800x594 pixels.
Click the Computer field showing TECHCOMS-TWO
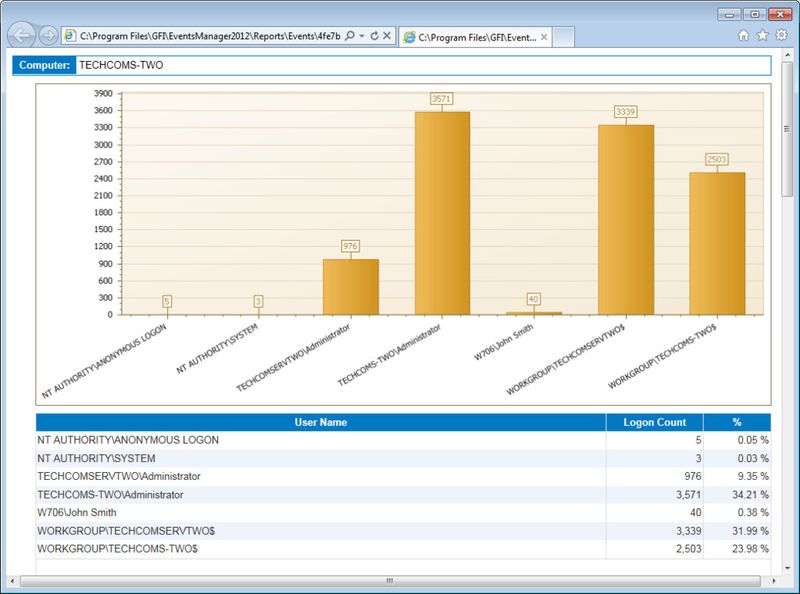click(423, 65)
